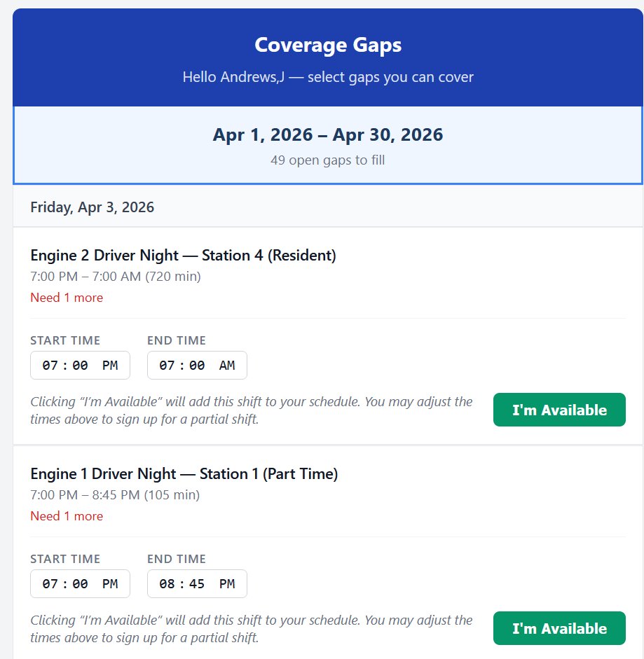
Task: Select the start time hour for Engine 2 shift
Action: point(50,366)
